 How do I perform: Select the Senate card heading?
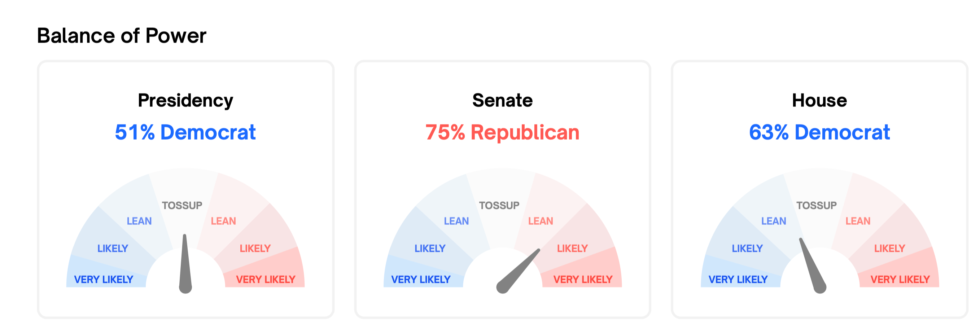pos(502,100)
